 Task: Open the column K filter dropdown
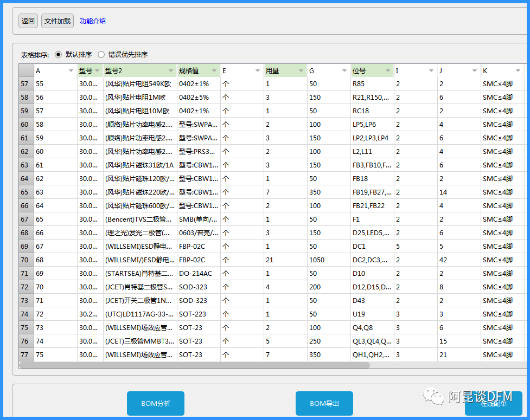click(518, 70)
